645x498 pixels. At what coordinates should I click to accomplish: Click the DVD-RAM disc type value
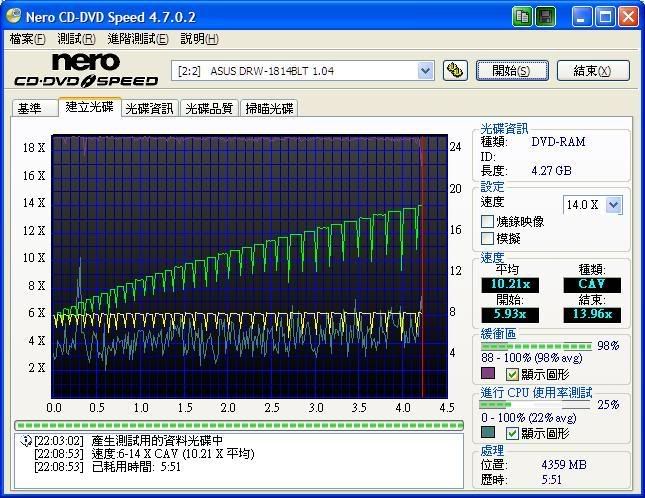[x=558, y=142]
